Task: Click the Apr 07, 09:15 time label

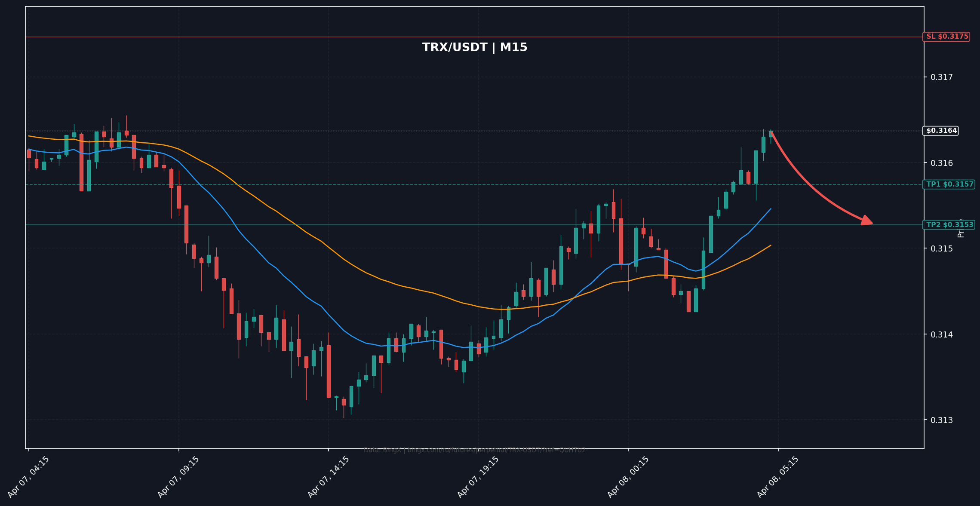Action: click(178, 477)
